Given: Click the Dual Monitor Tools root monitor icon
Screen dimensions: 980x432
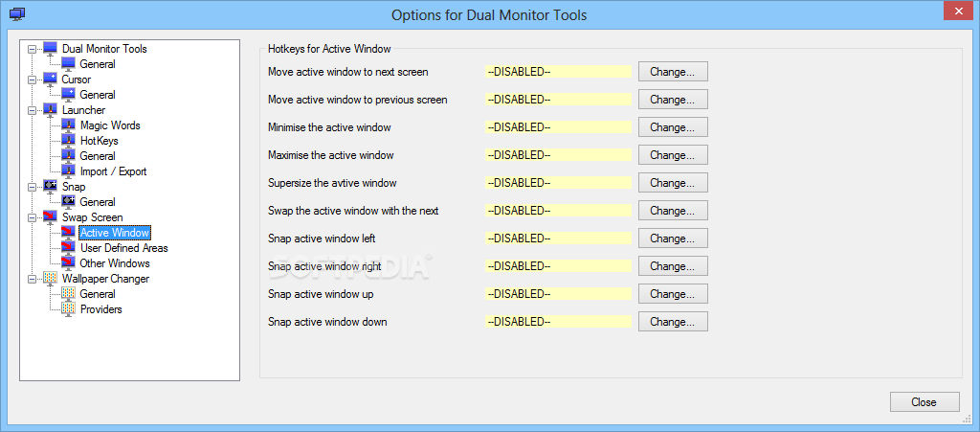Looking at the screenshot, I should (50, 49).
